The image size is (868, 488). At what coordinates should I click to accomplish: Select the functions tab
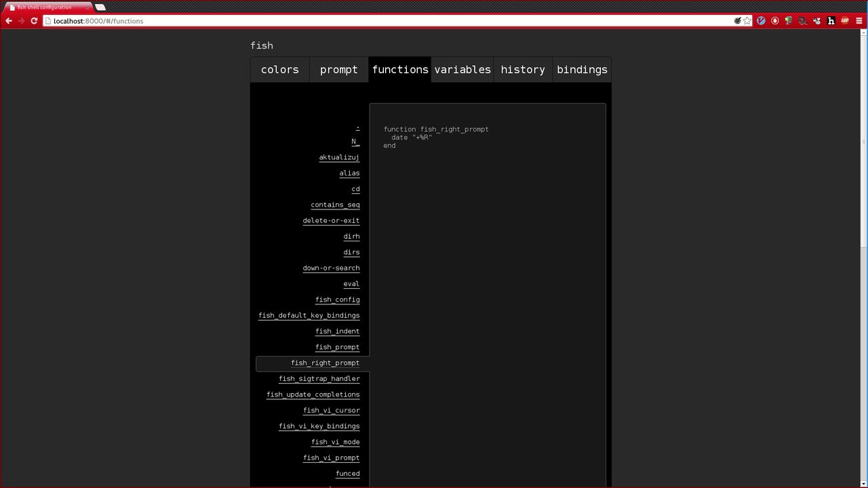400,70
